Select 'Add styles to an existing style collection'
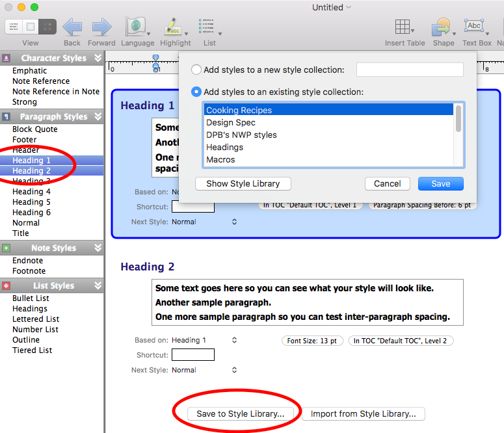 [x=196, y=92]
